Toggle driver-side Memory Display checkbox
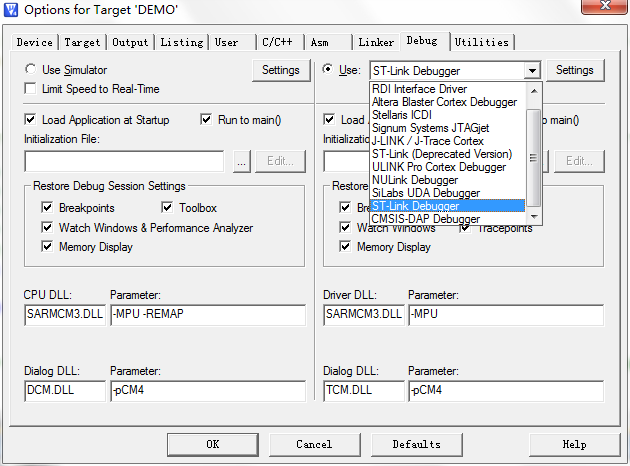The width and height of the screenshot is (630, 466). pos(345,246)
